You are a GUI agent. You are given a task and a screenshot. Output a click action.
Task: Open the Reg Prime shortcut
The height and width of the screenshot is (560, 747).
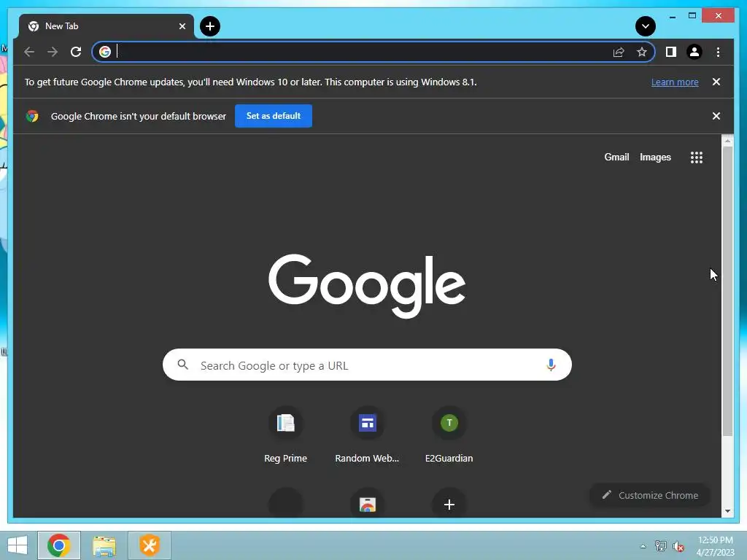pyautogui.click(x=285, y=435)
